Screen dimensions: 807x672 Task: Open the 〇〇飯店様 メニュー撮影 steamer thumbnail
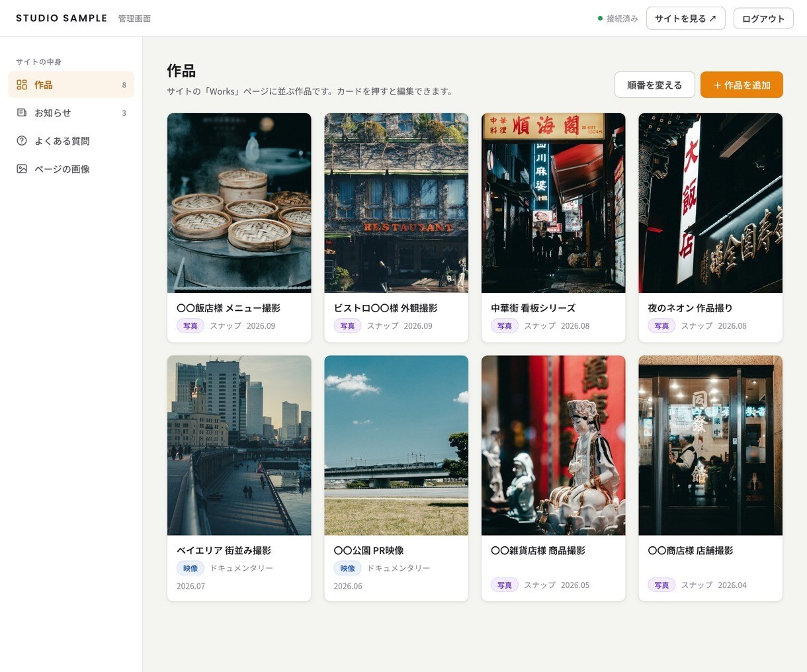[239, 203]
